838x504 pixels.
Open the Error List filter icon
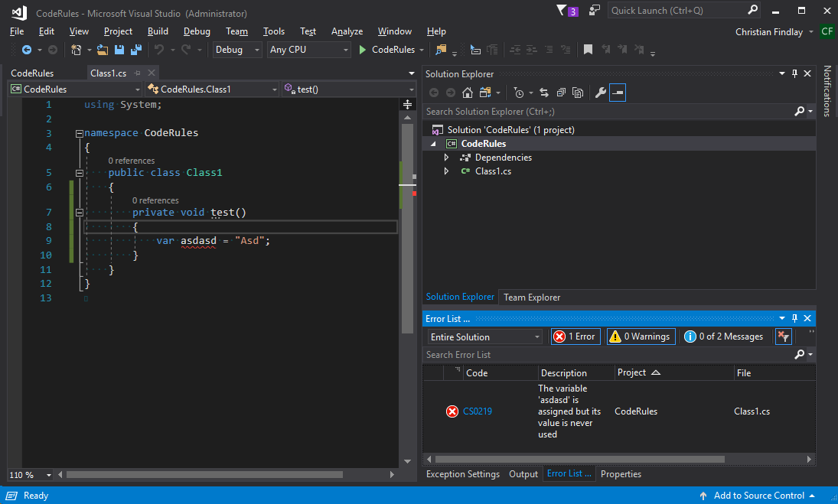point(783,336)
